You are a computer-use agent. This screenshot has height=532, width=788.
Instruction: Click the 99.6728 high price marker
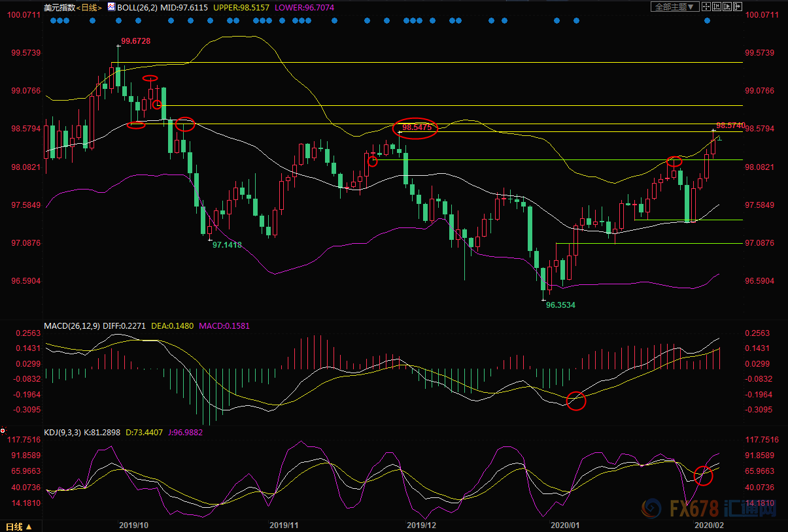tap(136, 41)
